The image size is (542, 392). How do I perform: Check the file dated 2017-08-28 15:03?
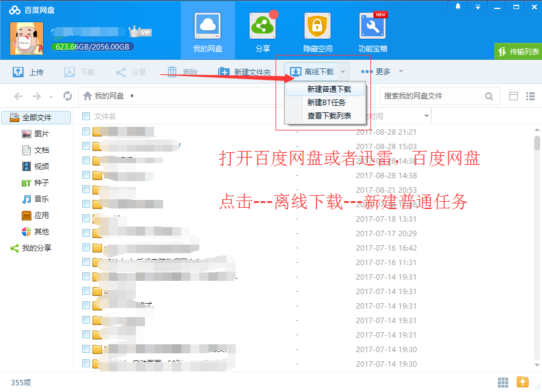[86, 146]
